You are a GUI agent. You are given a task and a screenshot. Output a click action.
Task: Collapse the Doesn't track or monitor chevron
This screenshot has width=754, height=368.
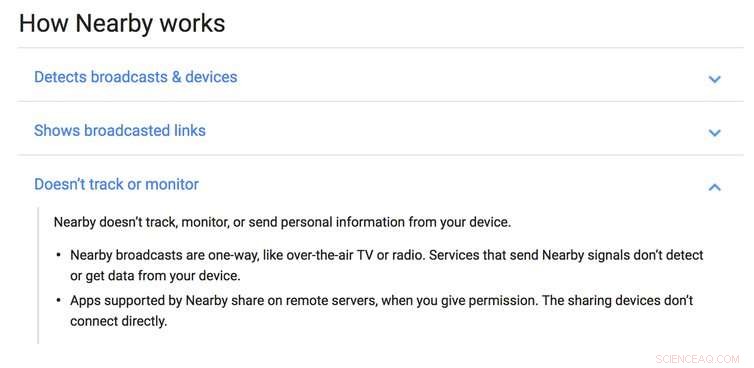pyautogui.click(x=715, y=187)
